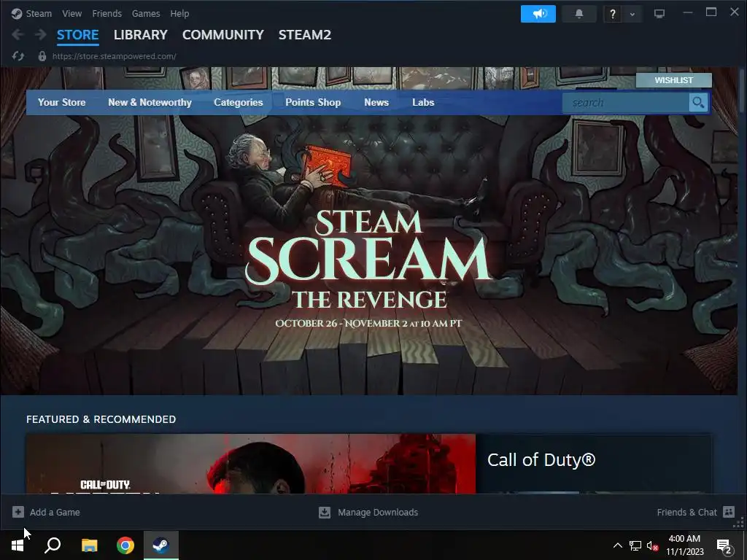
Task: Open the Windows action center notifications
Action: (724, 545)
